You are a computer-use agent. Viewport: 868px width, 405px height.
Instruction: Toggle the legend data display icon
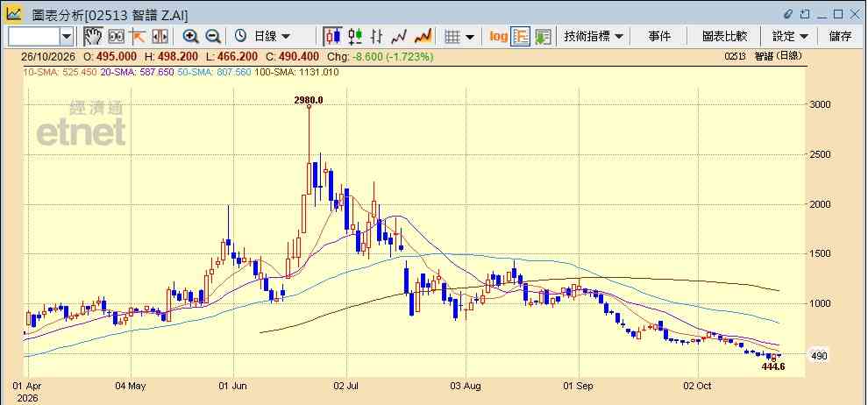click(x=520, y=37)
